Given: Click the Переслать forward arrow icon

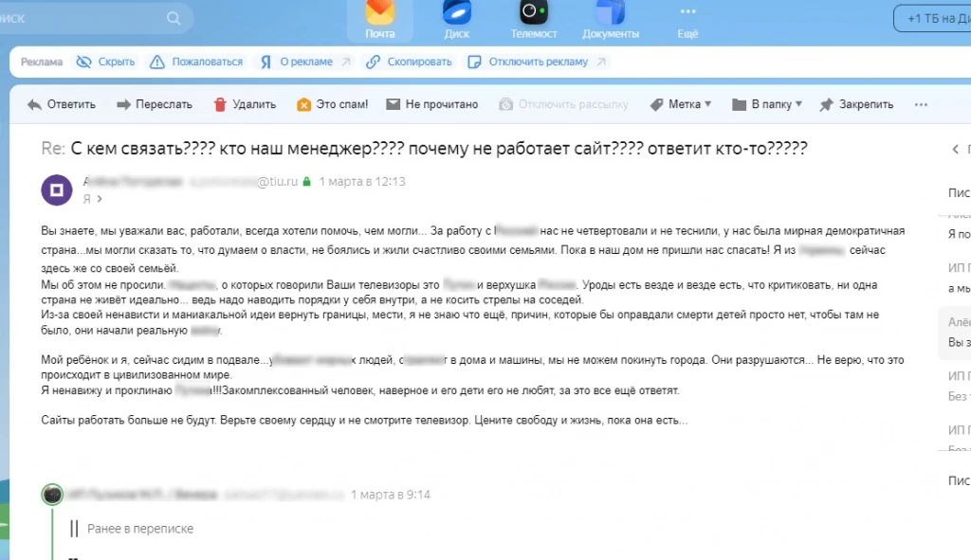Looking at the screenshot, I should tap(124, 104).
